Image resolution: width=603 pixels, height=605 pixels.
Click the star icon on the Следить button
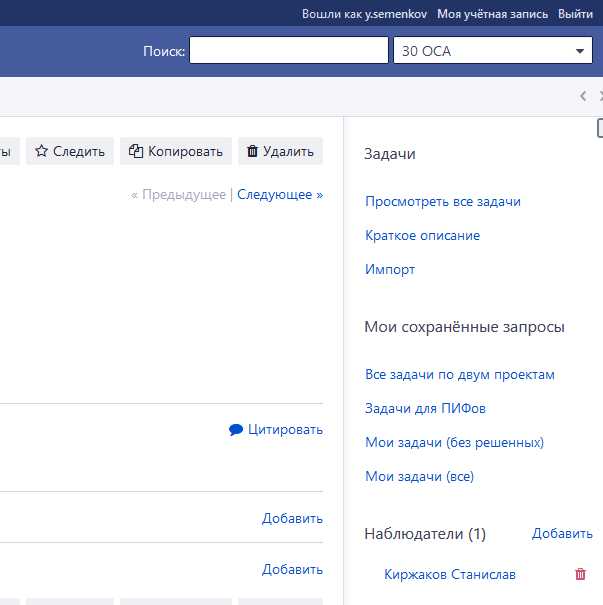click(41, 151)
